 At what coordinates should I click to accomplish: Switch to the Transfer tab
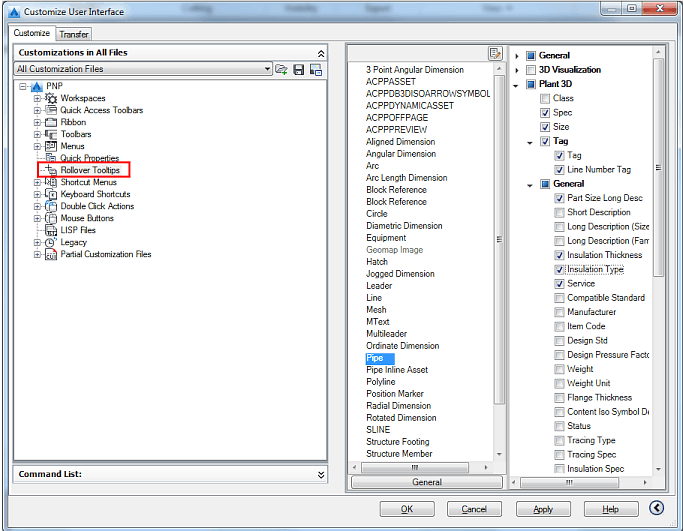(74, 34)
